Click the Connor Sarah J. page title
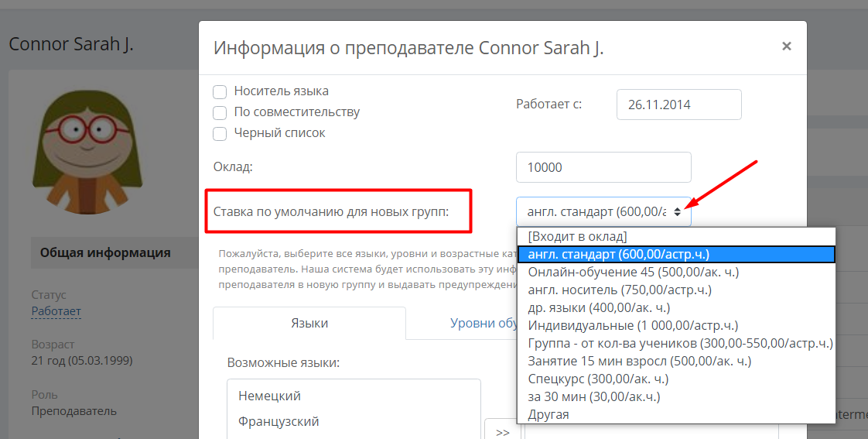This screenshot has width=868, height=439. click(x=71, y=44)
